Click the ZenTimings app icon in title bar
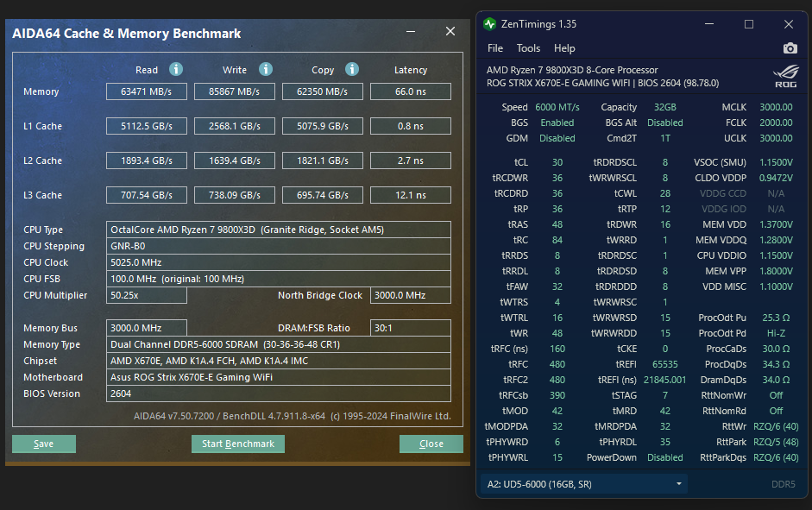 489,24
